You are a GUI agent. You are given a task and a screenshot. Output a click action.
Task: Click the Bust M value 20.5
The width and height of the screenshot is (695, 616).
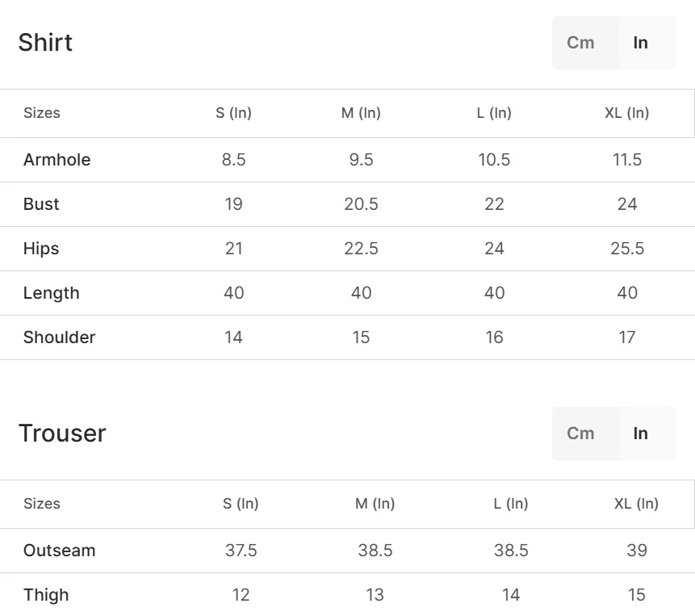tap(362, 204)
